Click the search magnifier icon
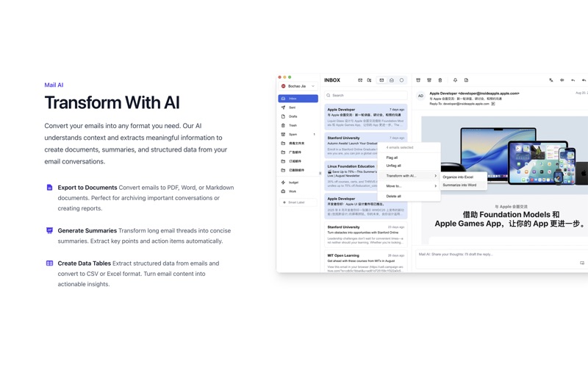588x368 pixels. tap(329, 96)
